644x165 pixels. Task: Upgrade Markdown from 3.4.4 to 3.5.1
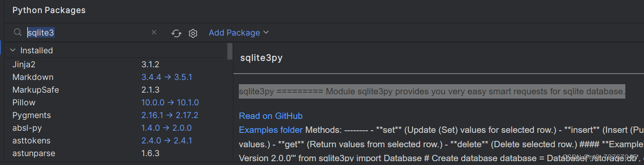167,77
